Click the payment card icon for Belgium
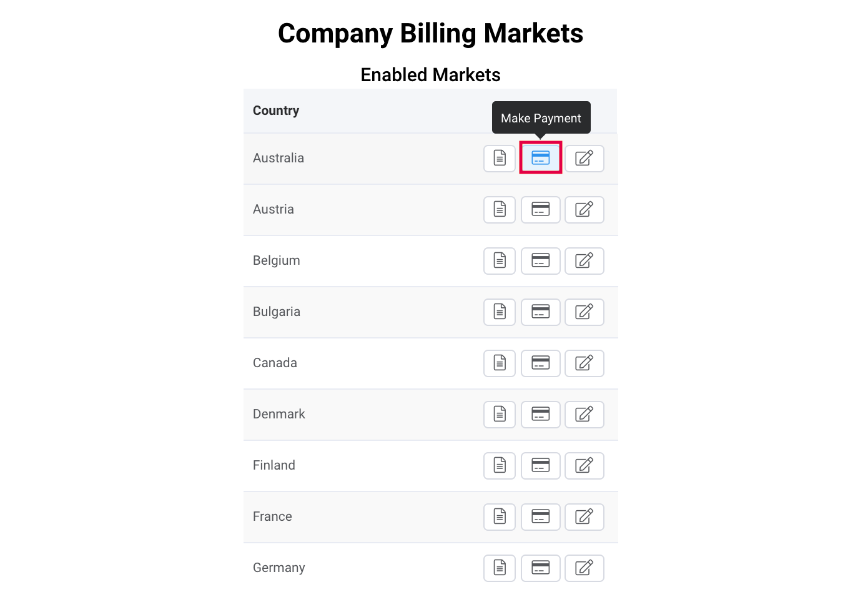The image size is (868, 592). click(x=541, y=260)
